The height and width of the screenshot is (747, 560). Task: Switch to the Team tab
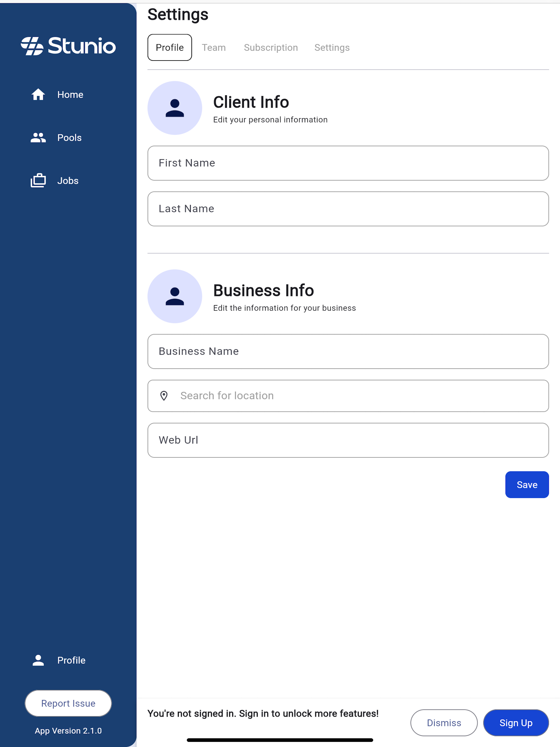pyautogui.click(x=214, y=48)
